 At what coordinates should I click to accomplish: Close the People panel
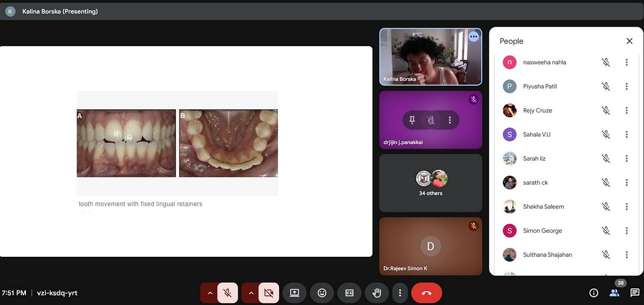[x=629, y=41]
